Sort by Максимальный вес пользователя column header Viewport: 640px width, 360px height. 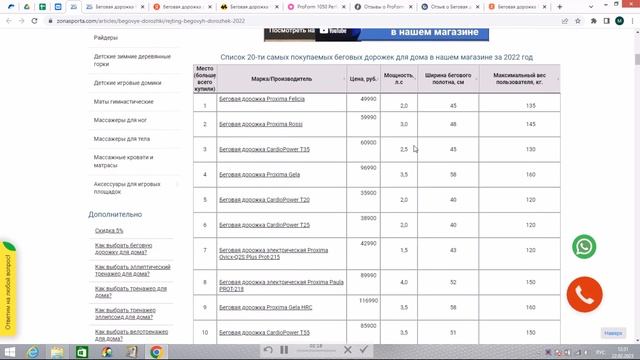pyautogui.click(x=519, y=79)
